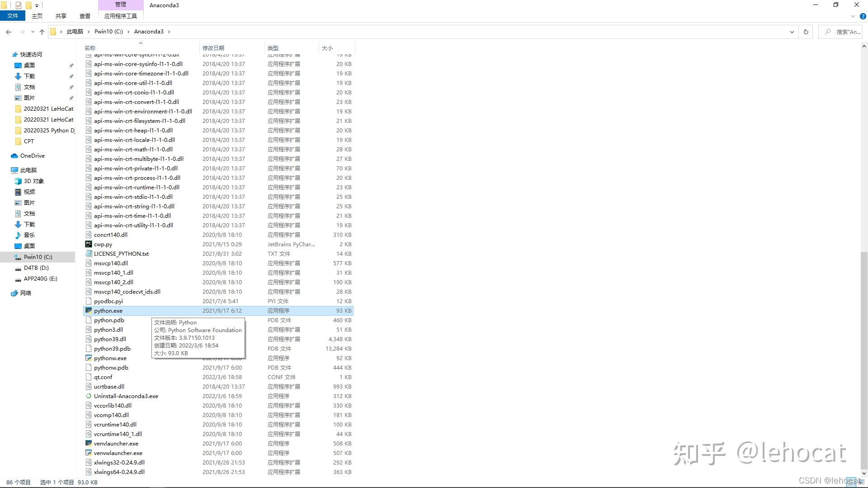Open the 文件 menu tab
868x488 pixels.
coord(13,16)
